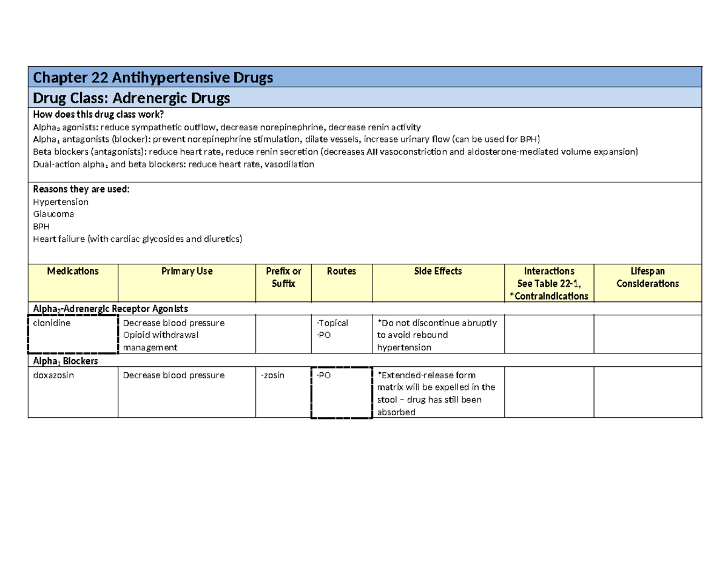Select the doxazosin cell
This screenshot has width=728, height=562.
tap(53, 375)
